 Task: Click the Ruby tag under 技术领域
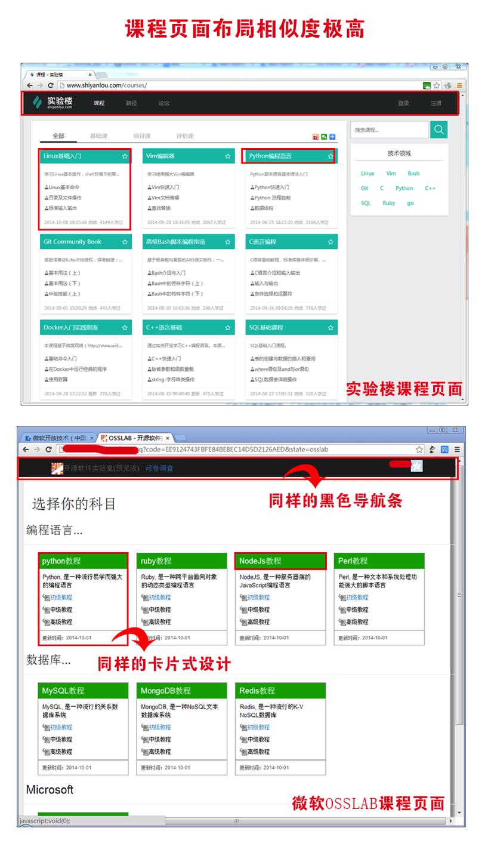pyautogui.click(x=389, y=204)
